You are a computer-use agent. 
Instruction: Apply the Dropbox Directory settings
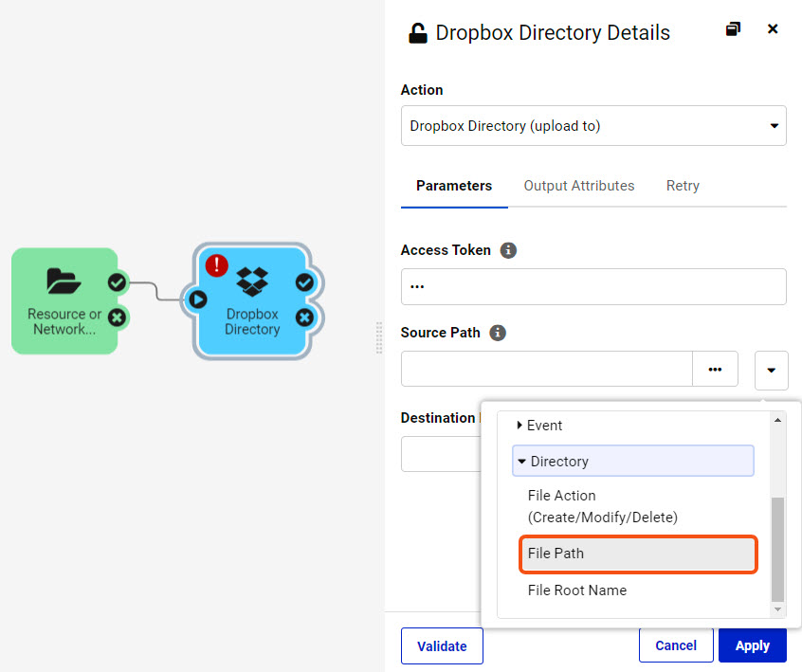pyautogui.click(x=752, y=645)
